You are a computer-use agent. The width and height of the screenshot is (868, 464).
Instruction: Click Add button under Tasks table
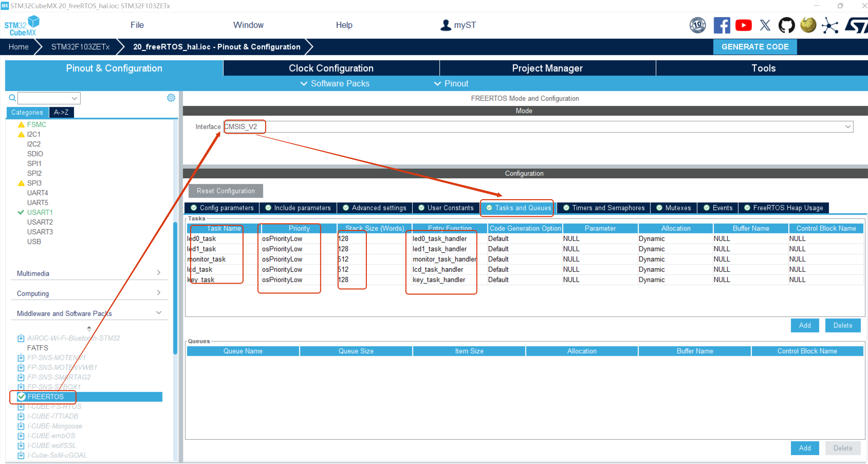coord(805,325)
